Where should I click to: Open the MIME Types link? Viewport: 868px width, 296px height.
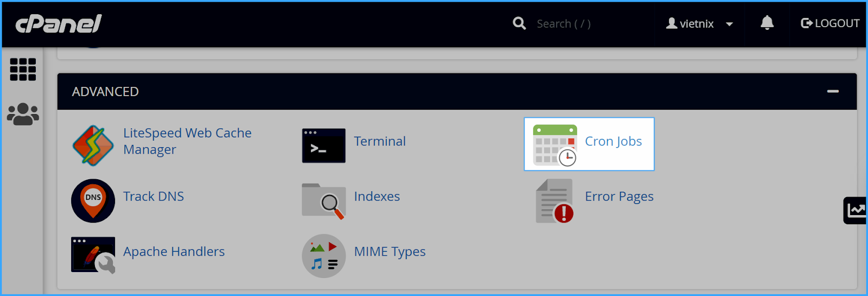pos(390,252)
